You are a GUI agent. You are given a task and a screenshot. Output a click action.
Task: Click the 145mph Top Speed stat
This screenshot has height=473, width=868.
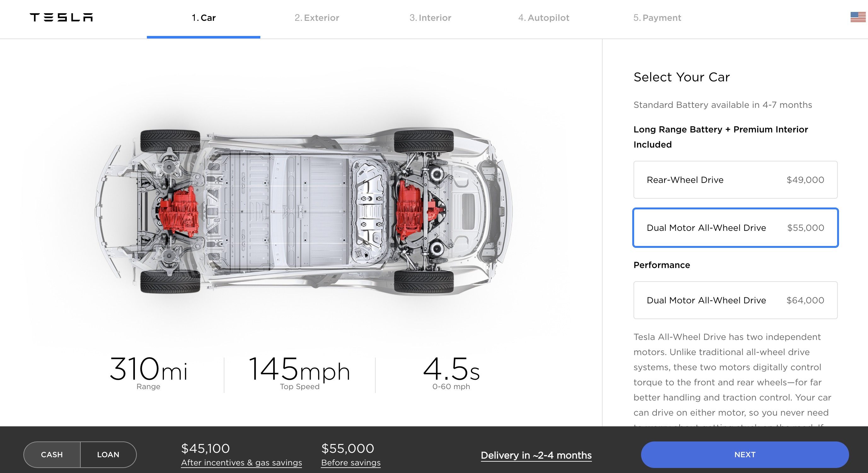299,371
